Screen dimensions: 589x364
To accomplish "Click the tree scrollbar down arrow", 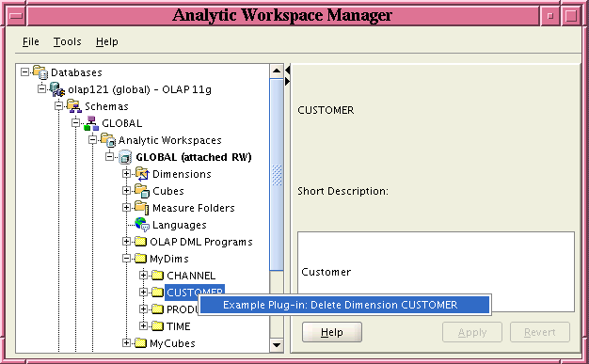I will click(x=277, y=345).
